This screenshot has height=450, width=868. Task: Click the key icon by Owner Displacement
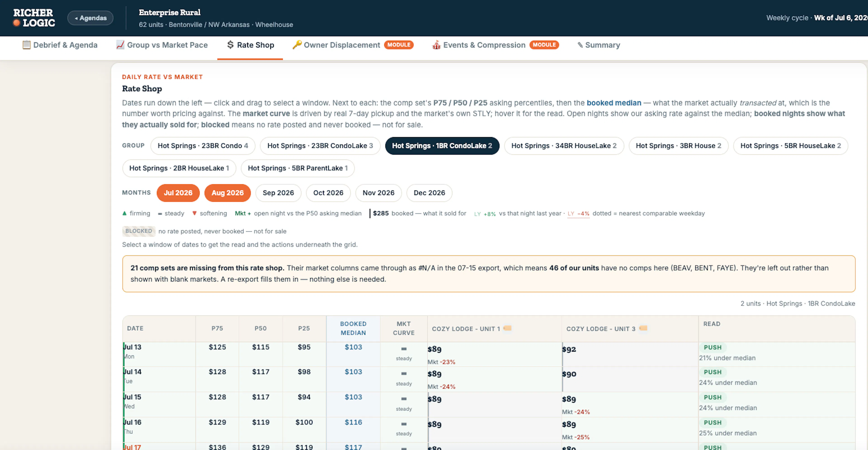[297, 45]
